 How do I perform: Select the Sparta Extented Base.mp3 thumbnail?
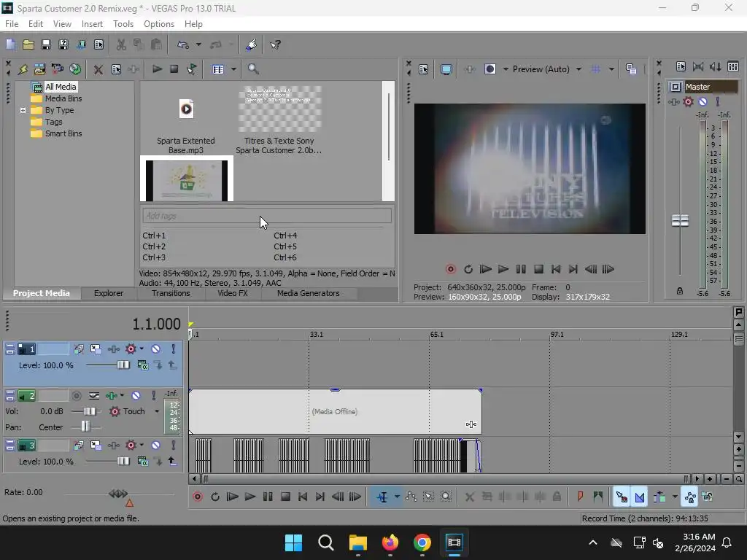(x=186, y=110)
